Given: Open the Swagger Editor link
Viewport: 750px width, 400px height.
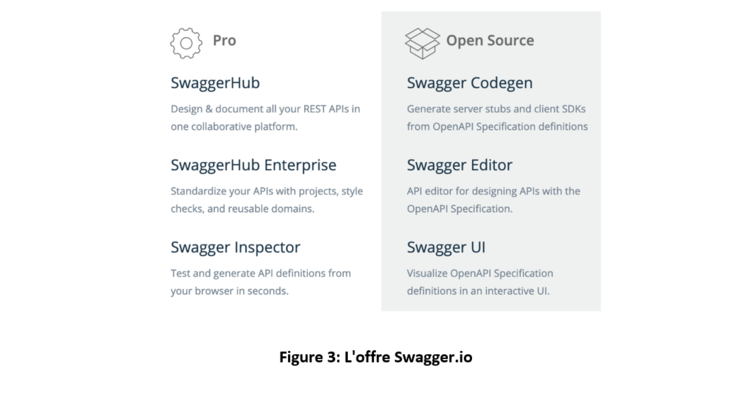Looking at the screenshot, I should [460, 165].
